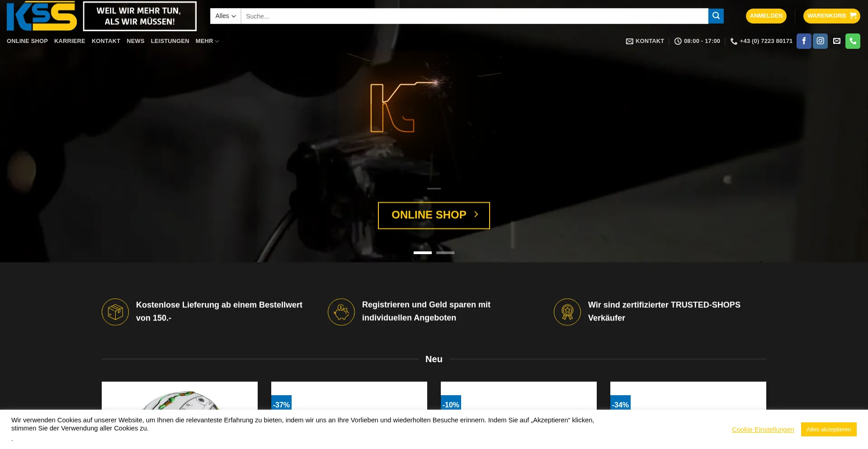Screen dimensions: 868x449
Task: Focus the Suche search input field
Action: [475, 16]
